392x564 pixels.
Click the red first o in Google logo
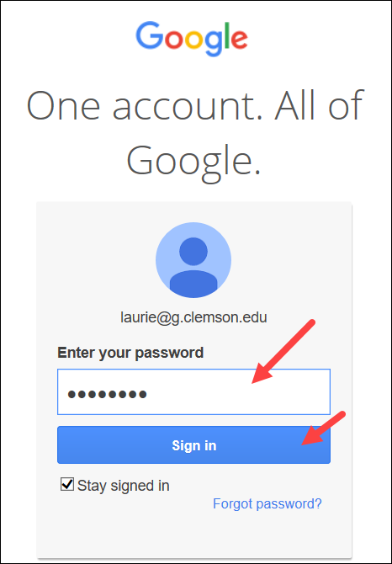coord(174,40)
